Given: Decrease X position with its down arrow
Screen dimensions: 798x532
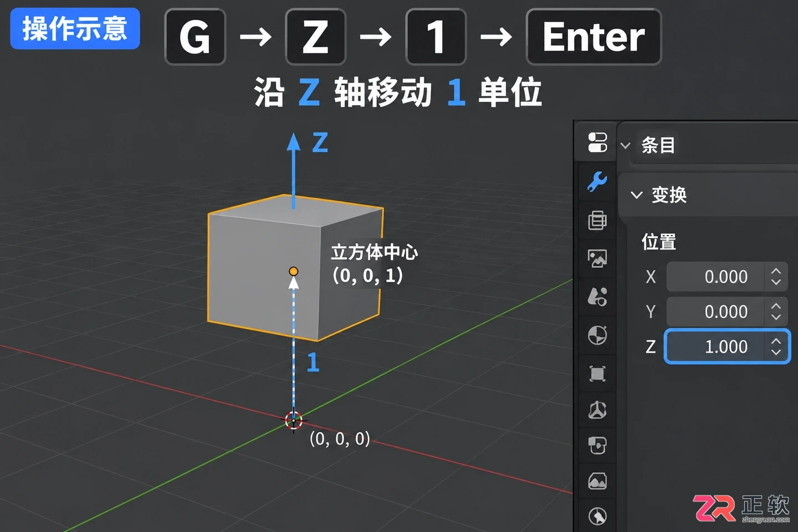Looking at the screenshot, I should click(x=776, y=282).
